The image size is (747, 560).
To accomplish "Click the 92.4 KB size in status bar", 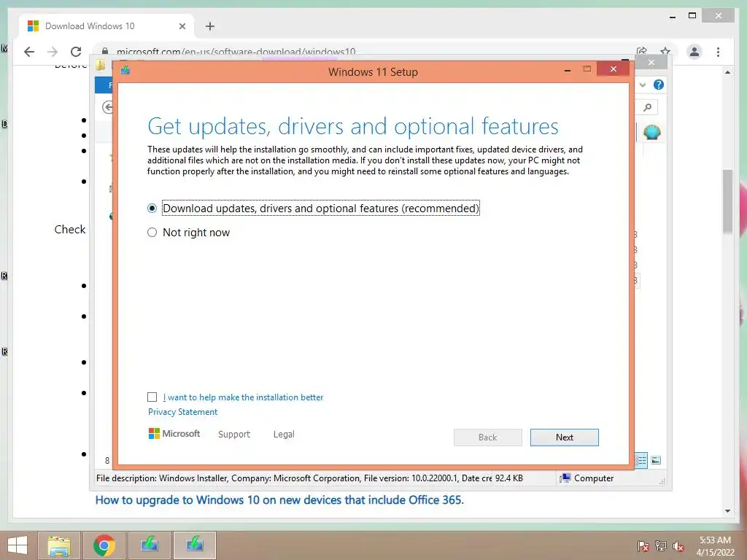I will click(x=508, y=478).
